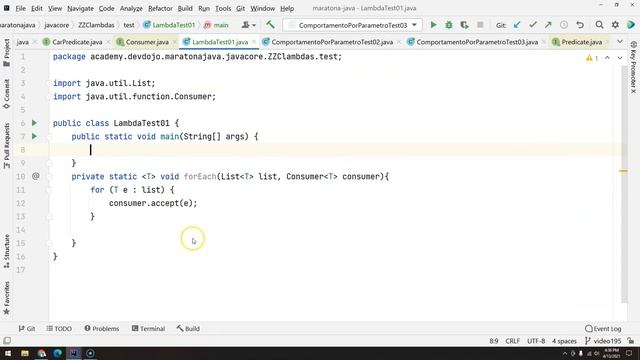The image size is (640, 360).
Task: Open the Problems tool window
Action: coord(102,329)
